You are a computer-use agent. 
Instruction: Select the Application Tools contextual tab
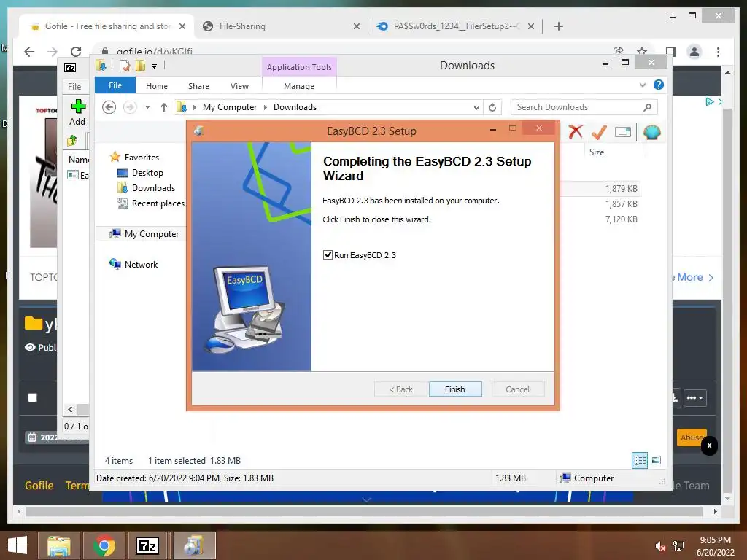coord(299,66)
